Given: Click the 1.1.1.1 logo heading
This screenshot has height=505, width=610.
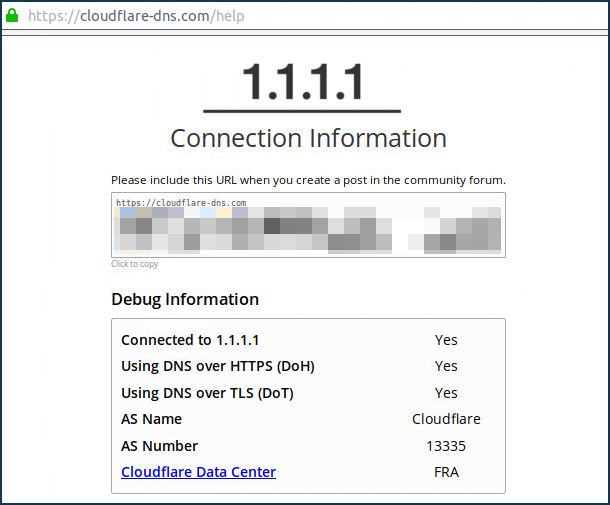Looking at the screenshot, I should [x=302, y=82].
